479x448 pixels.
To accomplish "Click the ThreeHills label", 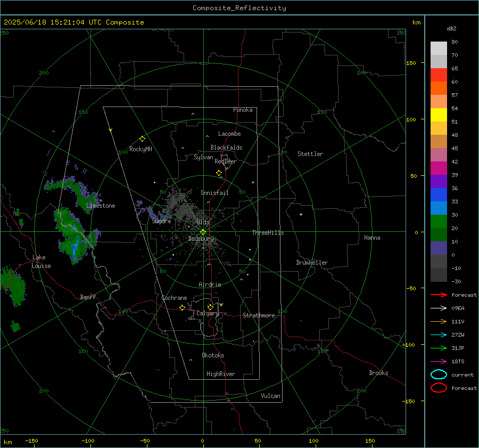I will pyautogui.click(x=268, y=233).
